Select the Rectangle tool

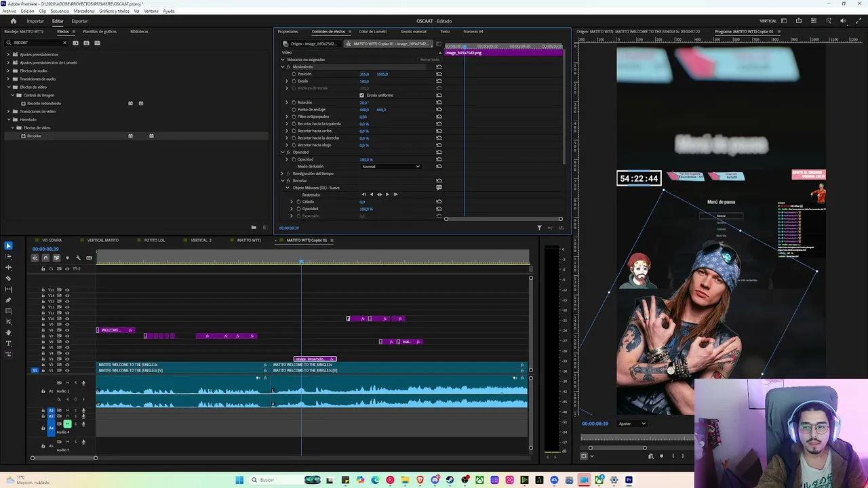(8, 311)
